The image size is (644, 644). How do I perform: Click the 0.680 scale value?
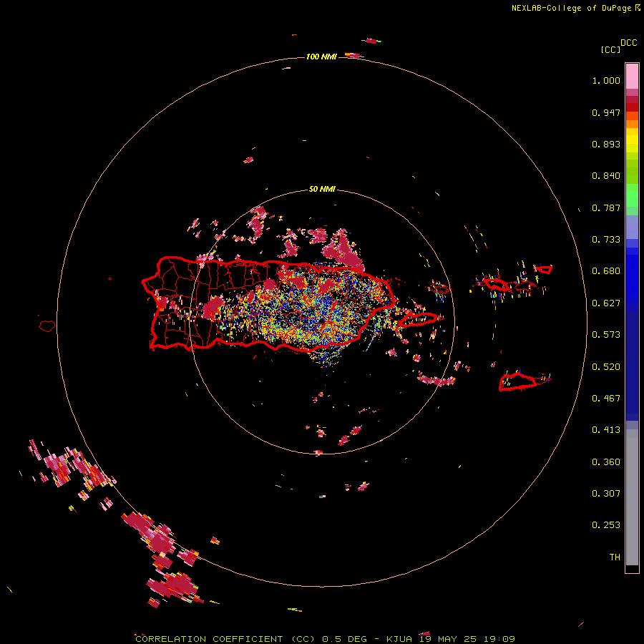click(x=606, y=271)
